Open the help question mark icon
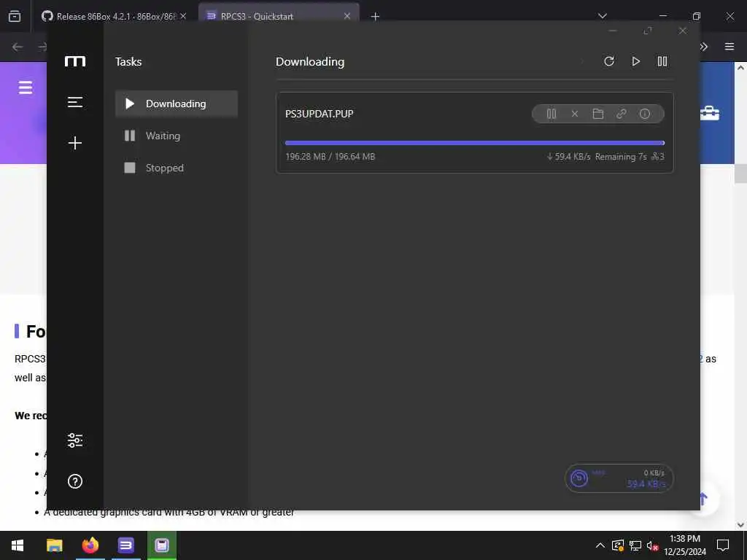The height and width of the screenshot is (560, 747). (x=75, y=481)
